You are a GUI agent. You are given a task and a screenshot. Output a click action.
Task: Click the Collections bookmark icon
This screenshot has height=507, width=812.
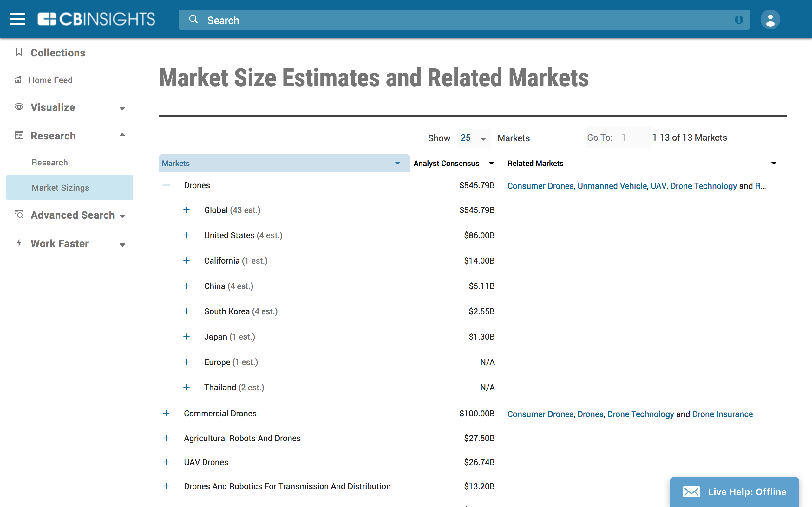click(x=19, y=52)
